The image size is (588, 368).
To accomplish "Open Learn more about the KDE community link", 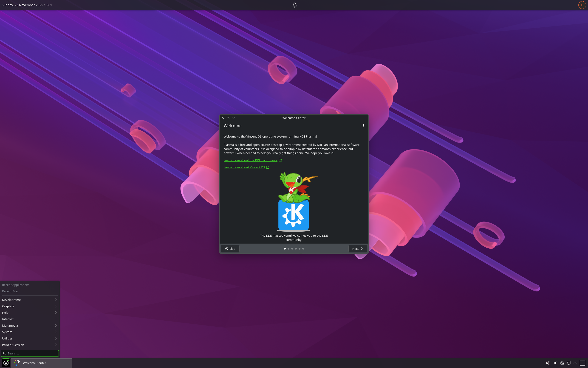I will pyautogui.click(x=252, y=160).
